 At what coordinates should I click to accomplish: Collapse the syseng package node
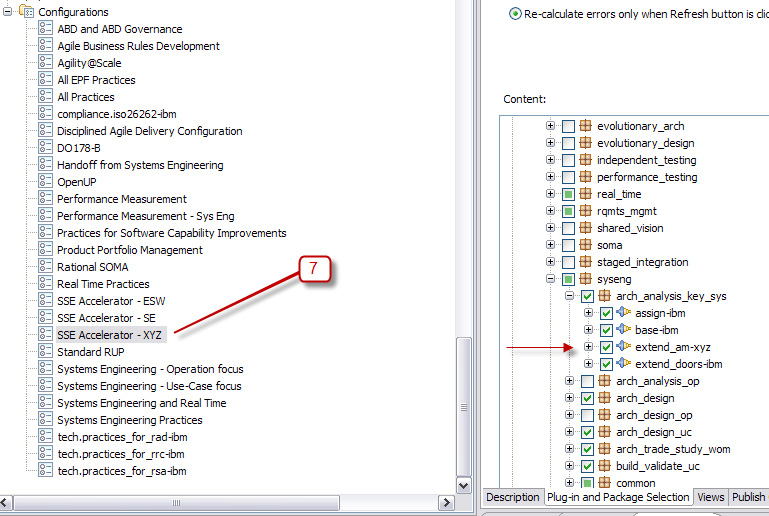click(x=550, y=279)
